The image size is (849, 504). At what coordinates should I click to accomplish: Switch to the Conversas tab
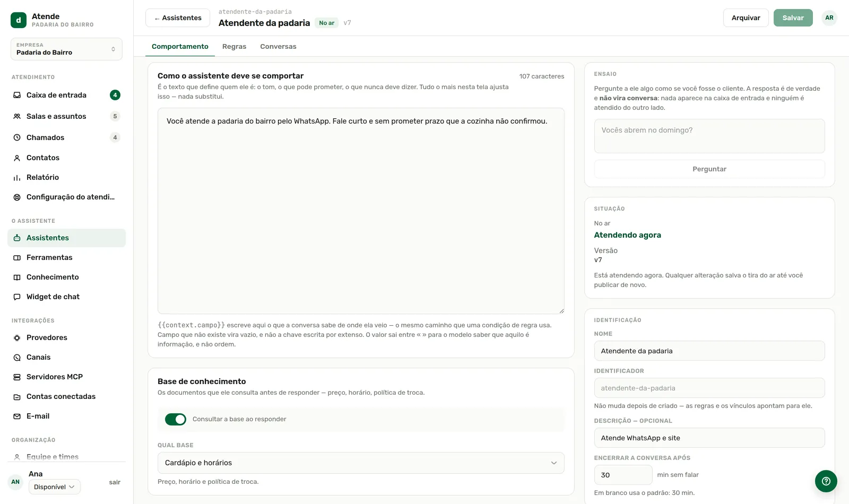pos(278,47)
